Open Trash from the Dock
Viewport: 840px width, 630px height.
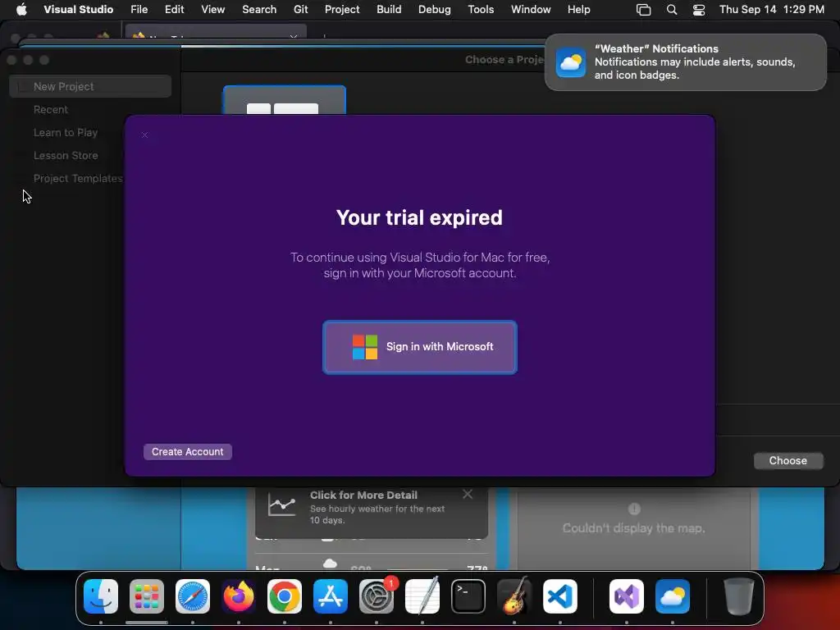739,596
